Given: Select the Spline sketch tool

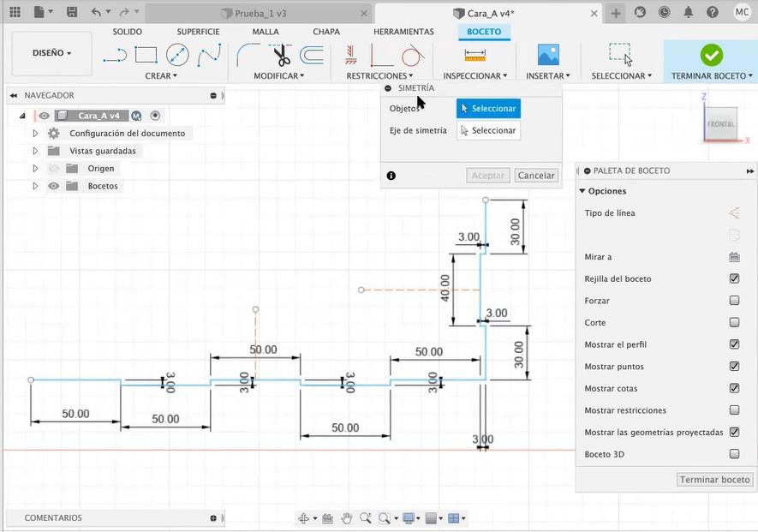Looking at the screenshot, I should tap(209, 55).
